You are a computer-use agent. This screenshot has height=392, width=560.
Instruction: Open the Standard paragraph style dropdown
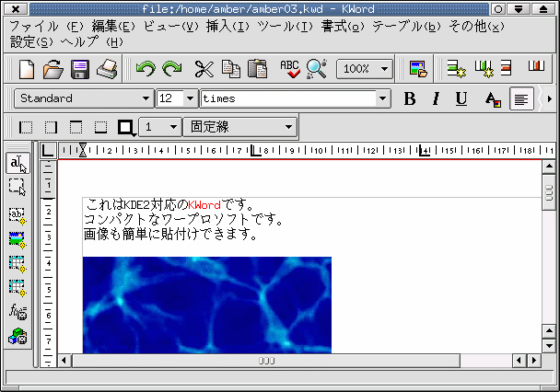(x=85, y=98)
